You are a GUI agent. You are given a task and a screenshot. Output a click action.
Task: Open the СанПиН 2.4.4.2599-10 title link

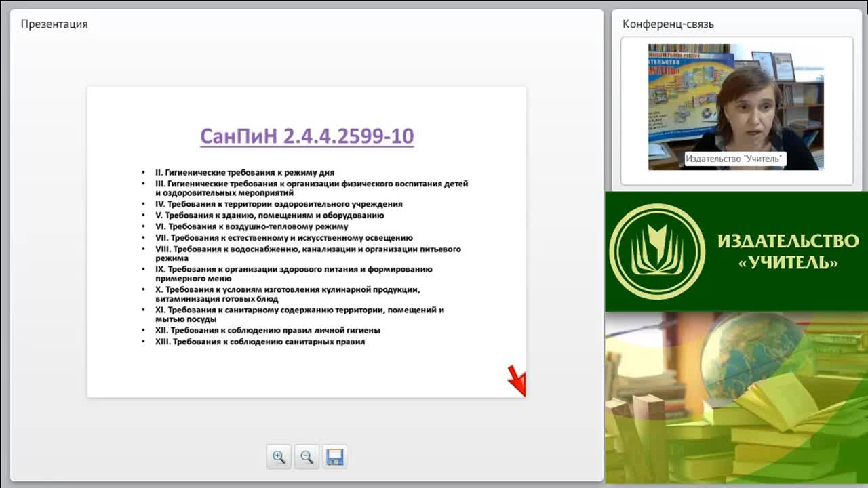(307, 136)
